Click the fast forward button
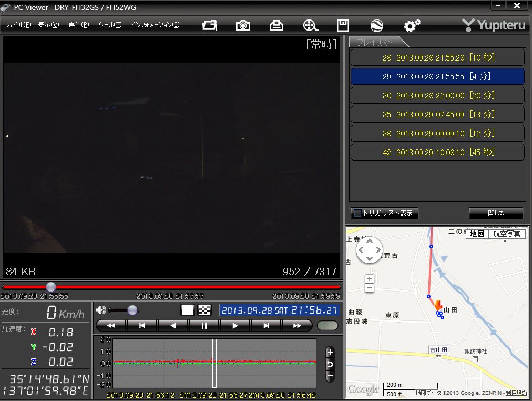 tap(297, 326)
